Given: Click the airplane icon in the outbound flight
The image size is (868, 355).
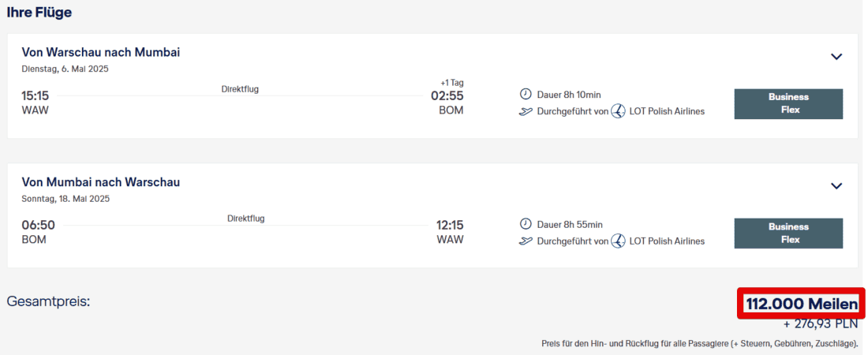Looking at the screenshot, I should [526, 111].
